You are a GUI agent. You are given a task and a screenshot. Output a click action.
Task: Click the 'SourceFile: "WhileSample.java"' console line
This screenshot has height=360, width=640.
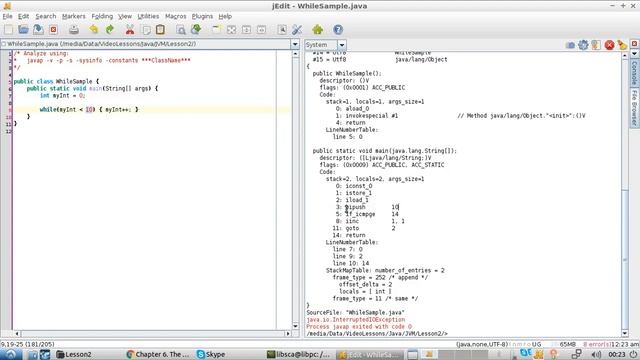click(x=356, y=312)
